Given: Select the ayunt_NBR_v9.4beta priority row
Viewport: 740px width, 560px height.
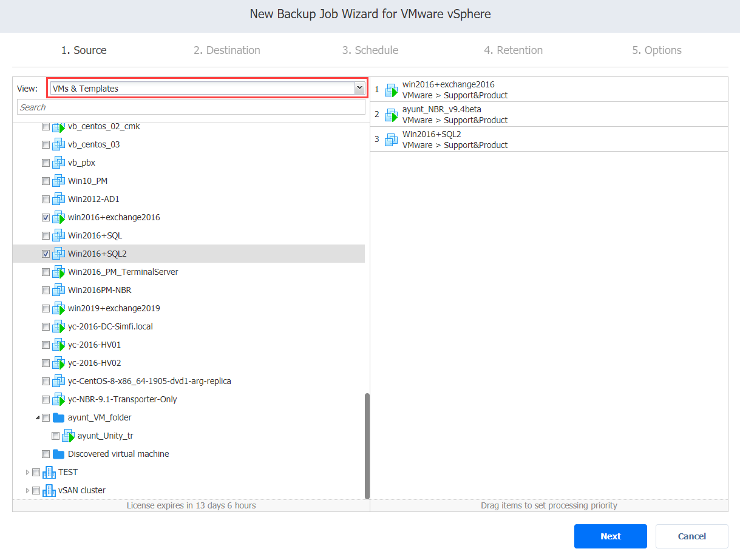Looking at the screenshot, I should pyautogui.click(x=549, y=115).
